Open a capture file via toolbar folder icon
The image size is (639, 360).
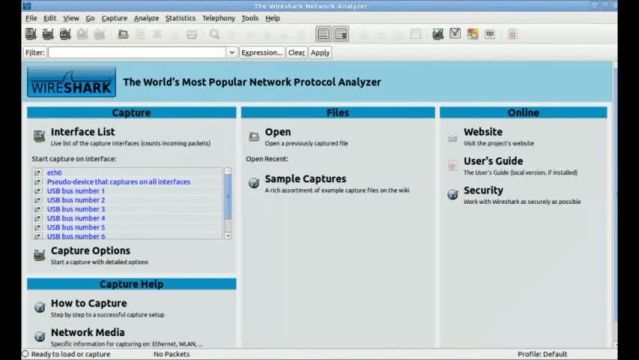(123, 35)
